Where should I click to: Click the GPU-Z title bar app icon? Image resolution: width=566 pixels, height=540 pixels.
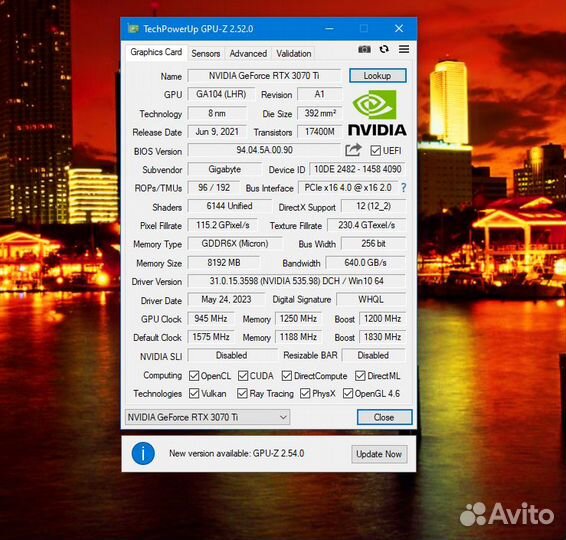pos(133,29)
